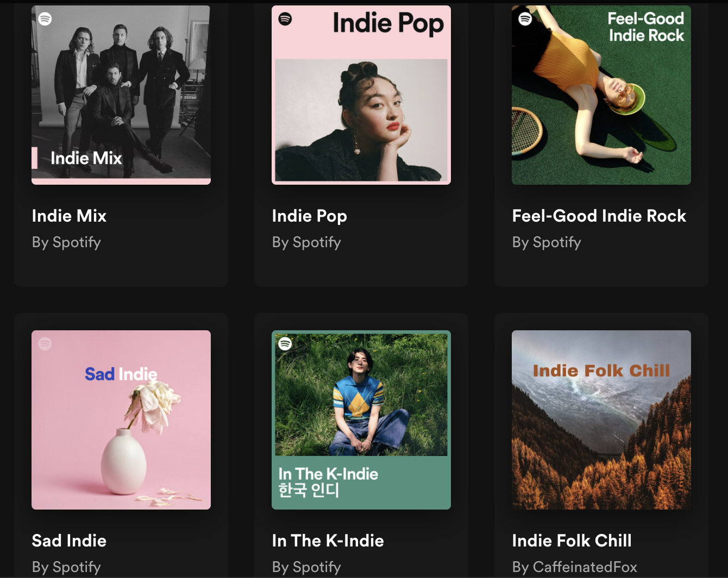
Task: Click Spotify logo on Indie Pop cover
Action: [285, 18]
